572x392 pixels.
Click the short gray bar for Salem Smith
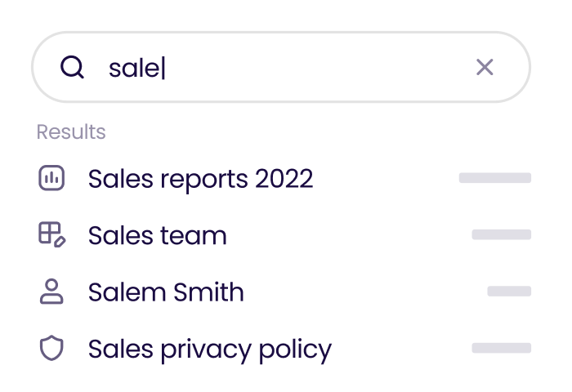click(x=509, y=292)
